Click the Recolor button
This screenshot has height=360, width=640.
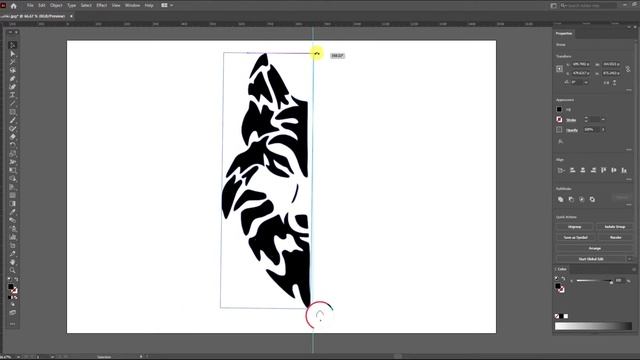coord(616,237)
